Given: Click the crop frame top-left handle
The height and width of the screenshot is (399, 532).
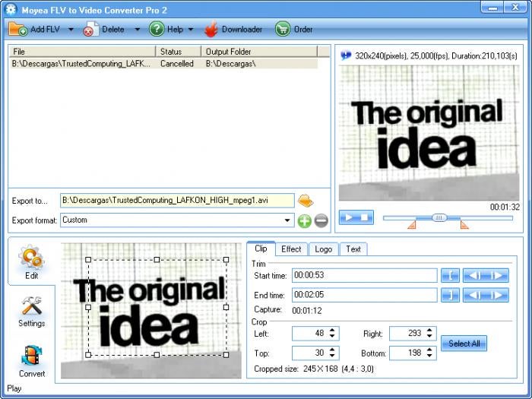Looking at the screenshot, I should tap(88, 260).
